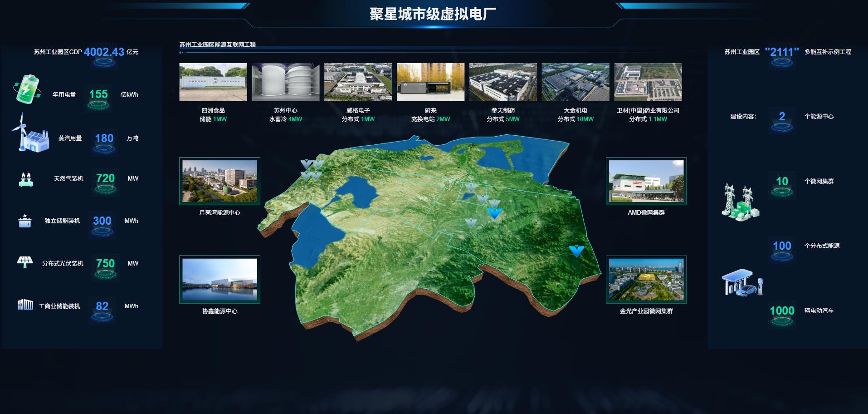Select the solar panel icon beside 分布式光伏装机
Viewport: 868px width, 414px height.
(x=24, y=262)
